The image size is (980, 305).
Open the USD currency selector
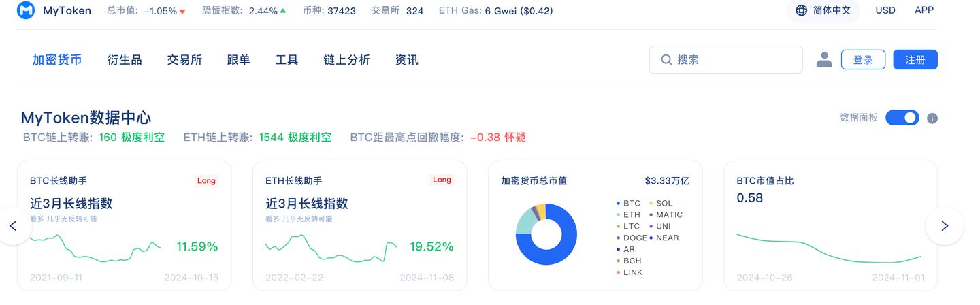pyautogui.click(x=885, y=11)
